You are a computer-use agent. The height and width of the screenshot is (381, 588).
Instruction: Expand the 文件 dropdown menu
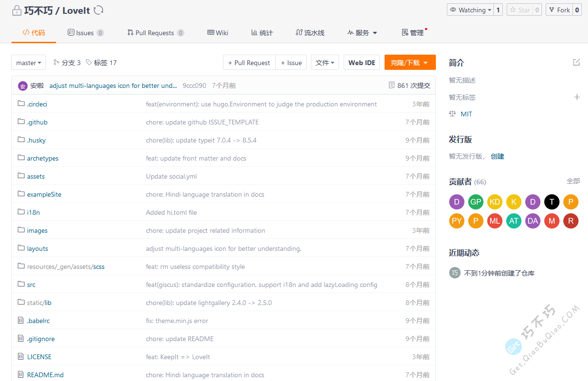click(325, 63)
